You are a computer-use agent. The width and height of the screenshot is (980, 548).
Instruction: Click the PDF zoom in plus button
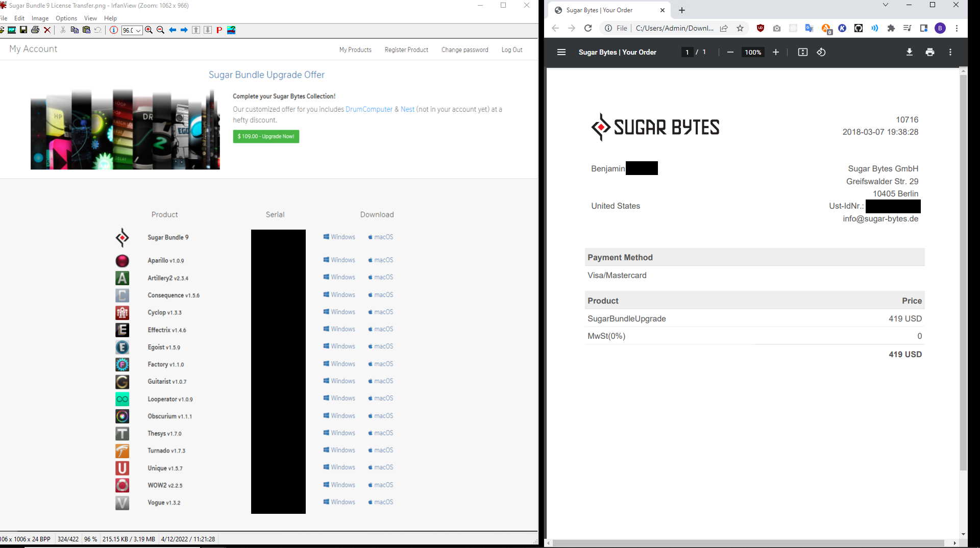pyautogui.click(x=776, y=52)
